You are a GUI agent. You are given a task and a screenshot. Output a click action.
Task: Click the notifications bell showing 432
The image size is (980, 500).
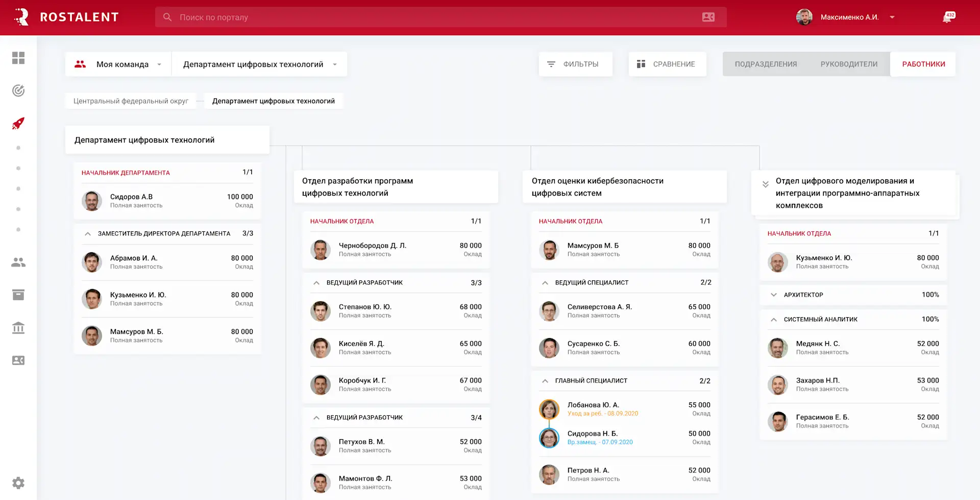pos(948,17)
